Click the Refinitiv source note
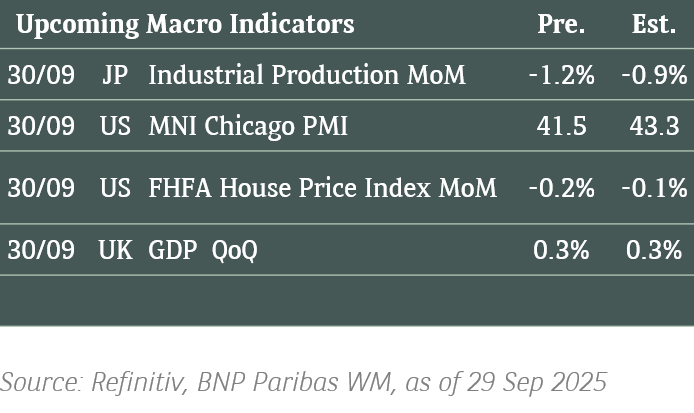Viewport: 694px width, 413px height. 303,382
